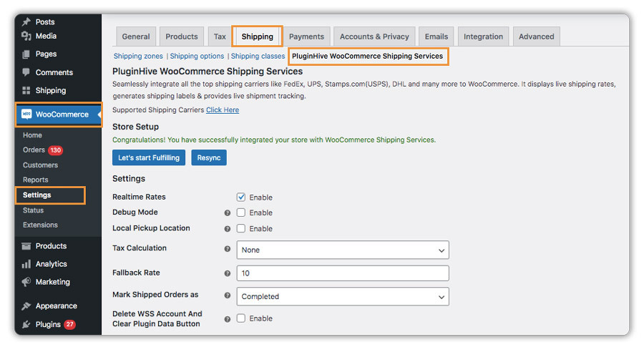
Task: Open the Mark Shipped Orders as dropdown
Action: tap(343, 296)
